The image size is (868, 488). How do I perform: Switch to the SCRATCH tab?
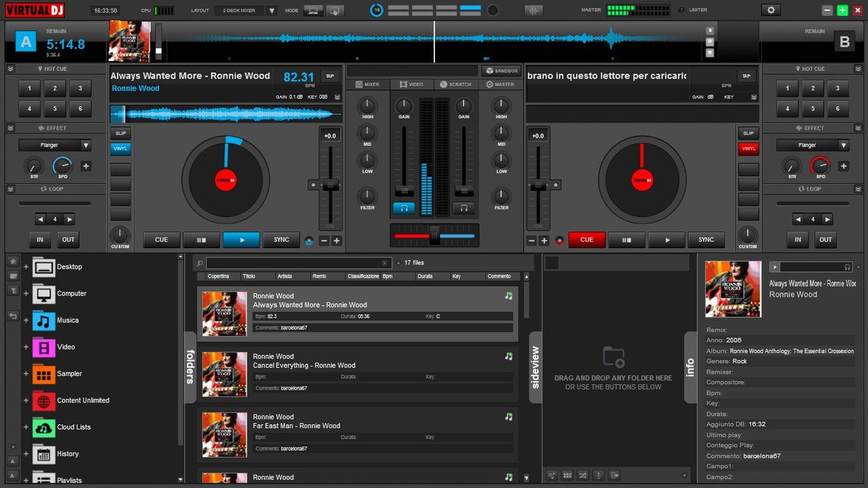pos(456,84)
